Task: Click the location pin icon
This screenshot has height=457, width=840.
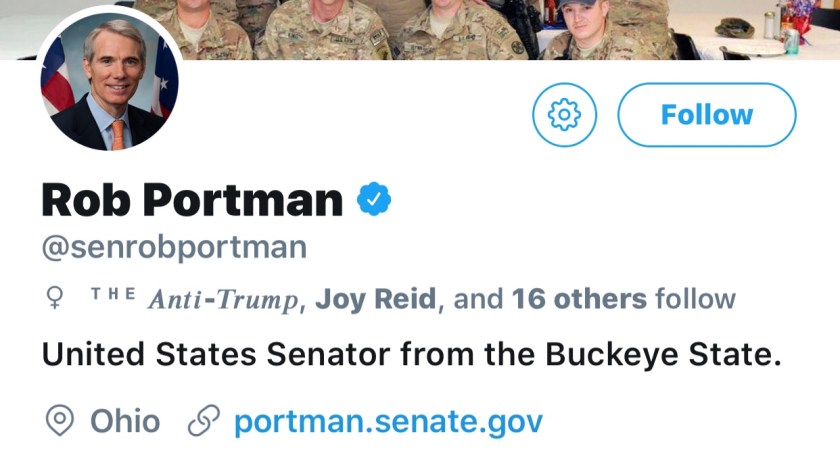Action: point(60,421)
